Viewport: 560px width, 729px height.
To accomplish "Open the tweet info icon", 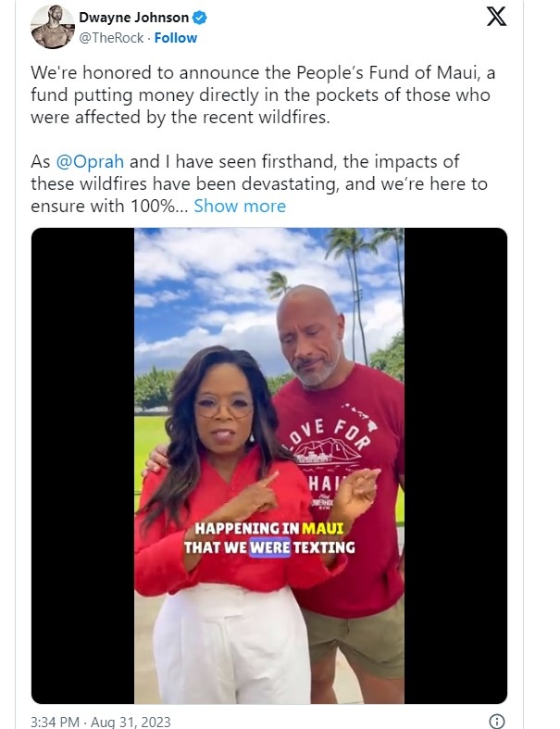I will (x=497, y=721).
